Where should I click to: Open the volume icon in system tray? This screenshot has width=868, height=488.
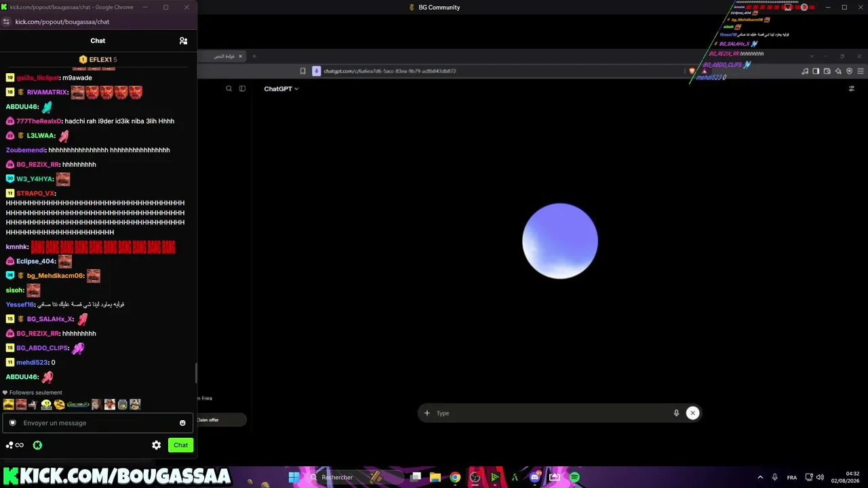tap(820, 477)
